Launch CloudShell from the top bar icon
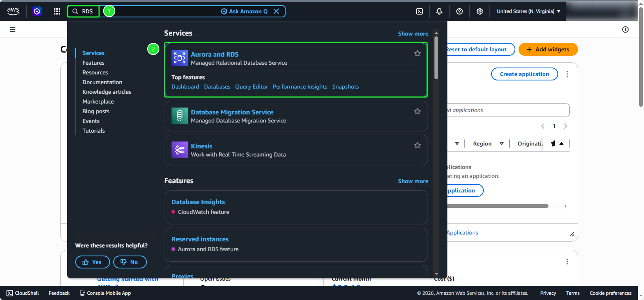This screenshot has width=644, height=300. (419, 11)
